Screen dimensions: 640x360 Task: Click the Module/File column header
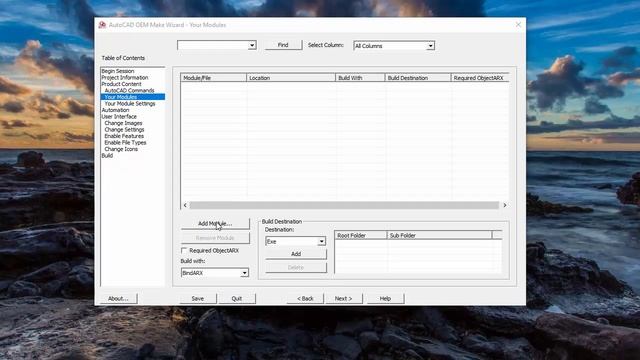[213, 78]
